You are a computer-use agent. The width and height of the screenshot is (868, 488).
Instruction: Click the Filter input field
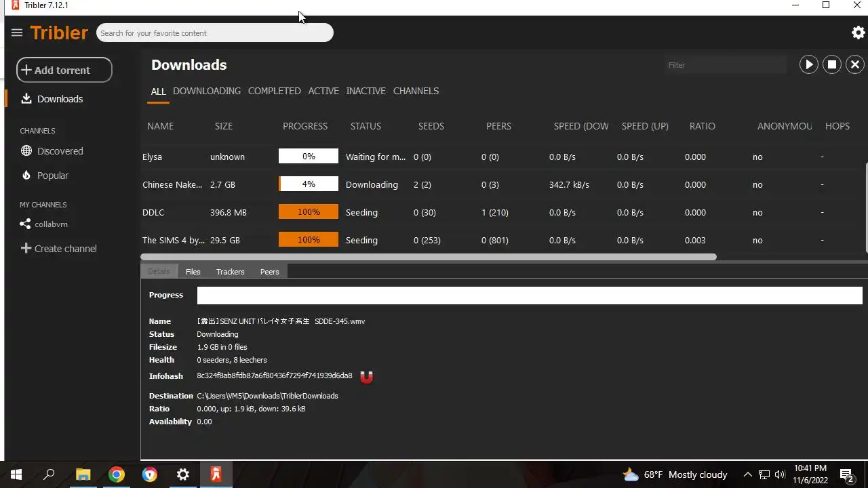point(726,65)
